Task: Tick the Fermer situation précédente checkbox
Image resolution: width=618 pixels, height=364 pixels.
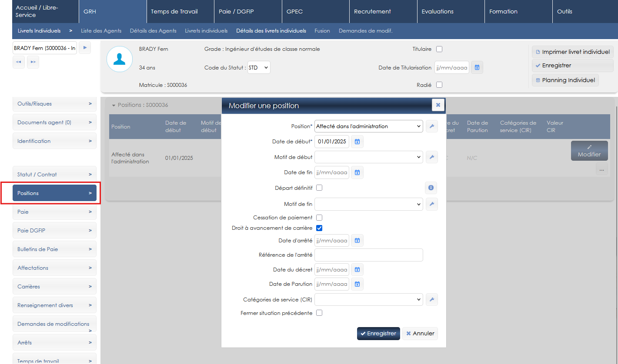Action: [x=319, y=313]
